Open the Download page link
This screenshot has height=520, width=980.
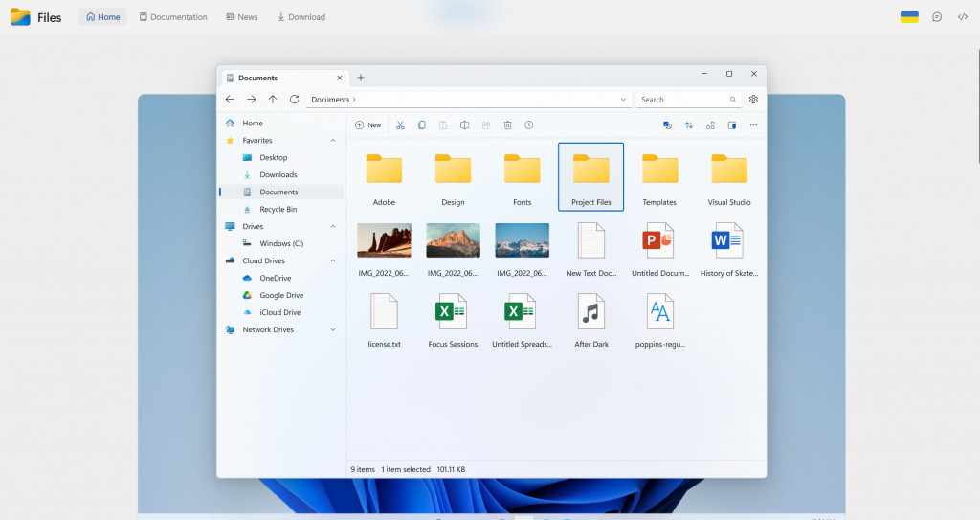tap(301, 17)
